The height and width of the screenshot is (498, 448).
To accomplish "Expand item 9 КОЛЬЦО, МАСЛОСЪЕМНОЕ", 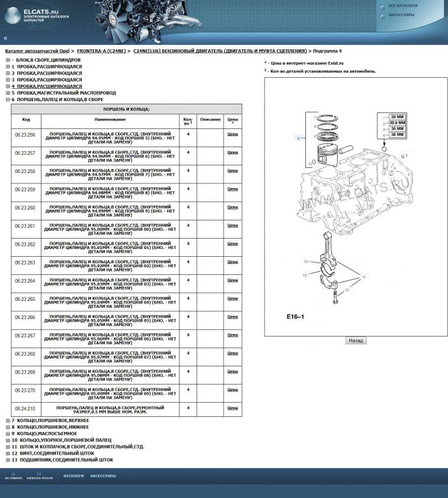I will click(x=8, y=434).
